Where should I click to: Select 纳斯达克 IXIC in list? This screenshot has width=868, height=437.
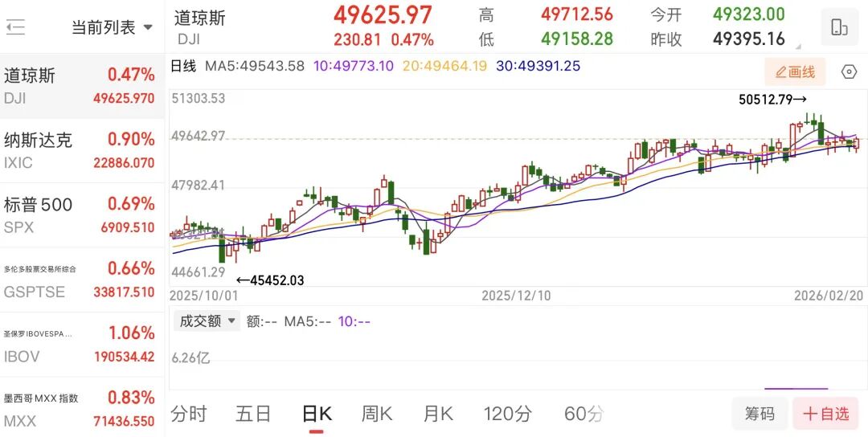tap(80, 151)
